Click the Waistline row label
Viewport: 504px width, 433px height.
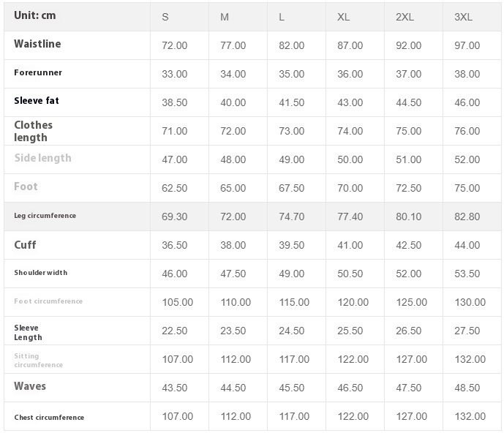37,44
